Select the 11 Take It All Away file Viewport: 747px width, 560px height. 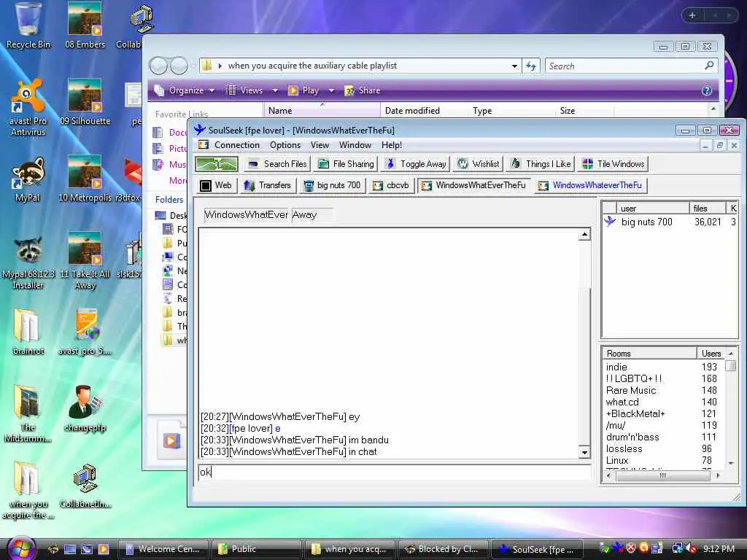pyautogui.click(x=85, y=260)
